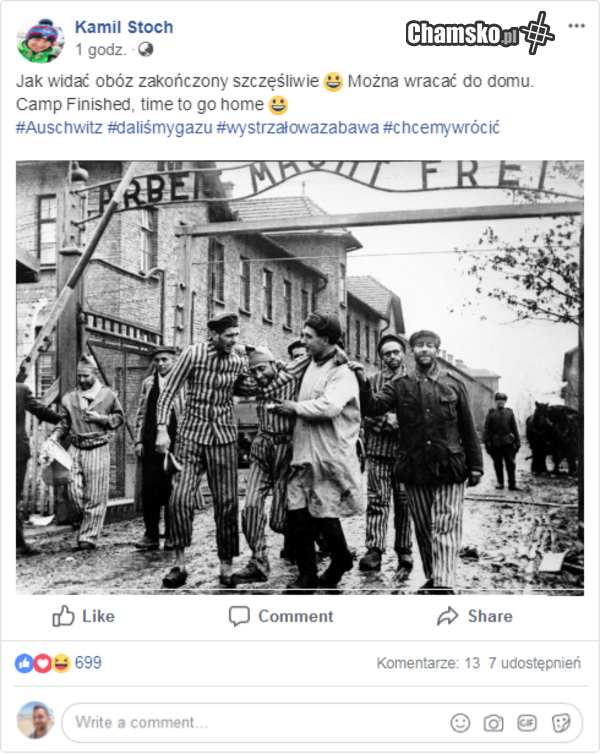This screenshot has height=754, width=600.
Task: Click the Share arrow button
Action: coord(475,616)
